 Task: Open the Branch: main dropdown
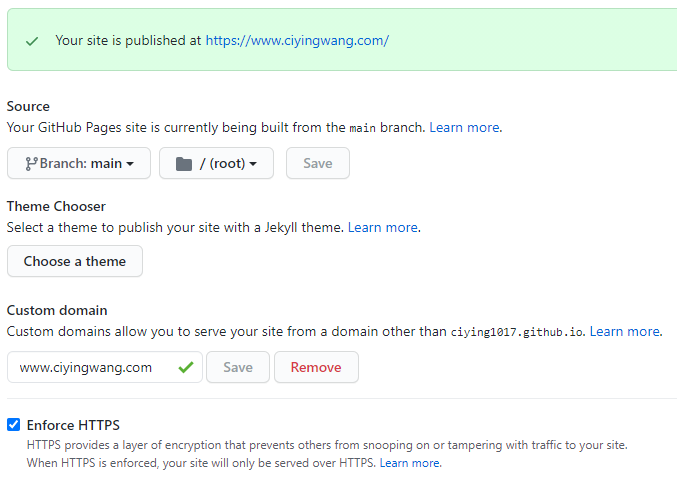[x=79, y=163]
